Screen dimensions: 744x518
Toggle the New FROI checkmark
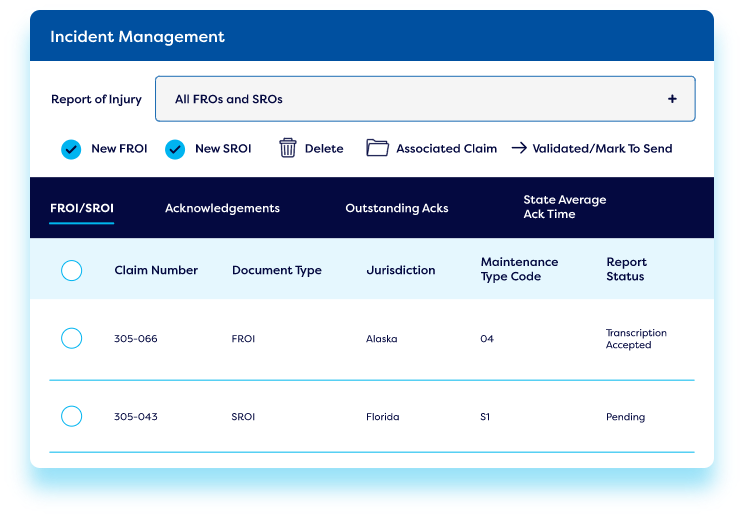coord(71,149)
